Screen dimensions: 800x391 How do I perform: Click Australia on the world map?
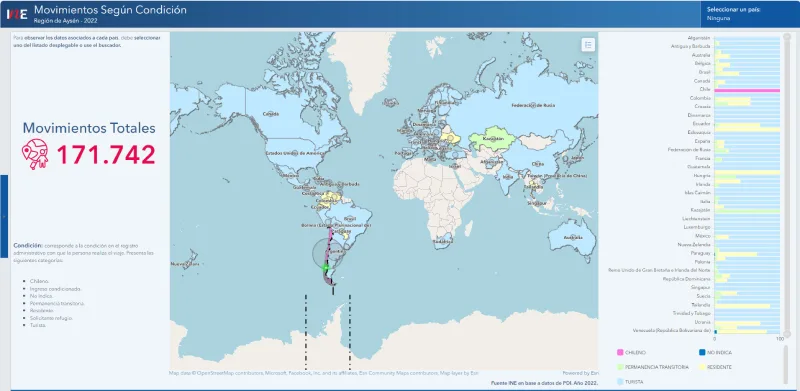[573, 237]
